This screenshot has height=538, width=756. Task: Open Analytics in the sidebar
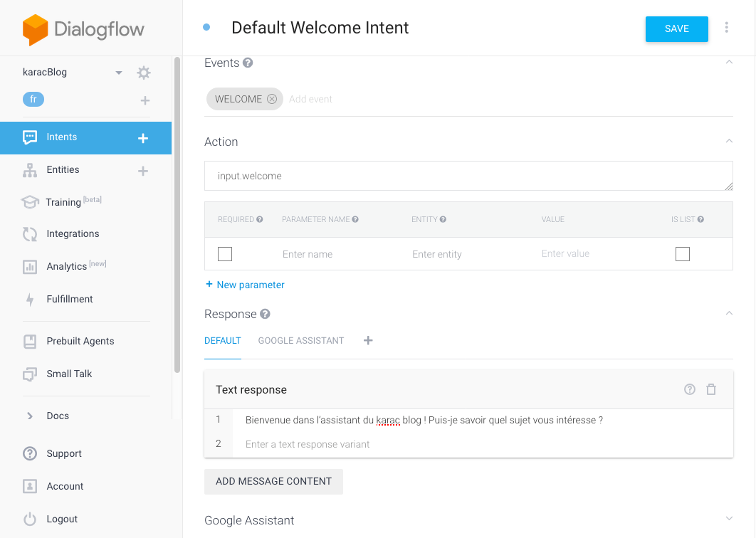[67, 267]
